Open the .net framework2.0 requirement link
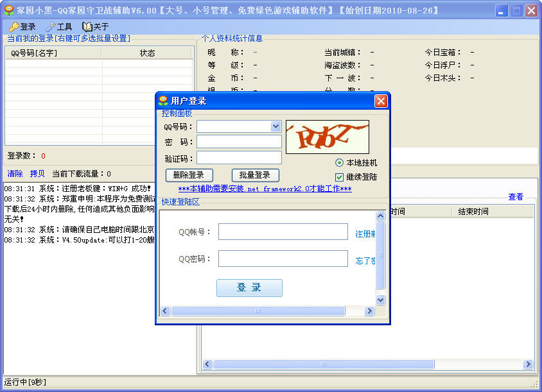This screenshot has height=392, width=542. click(265, 189)
